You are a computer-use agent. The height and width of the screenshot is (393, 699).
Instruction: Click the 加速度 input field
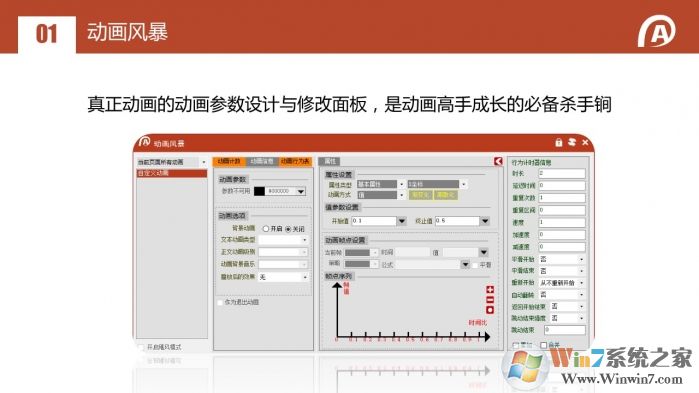562,234
